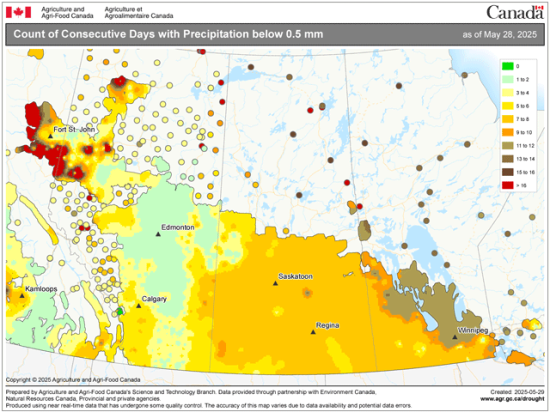Click the amber '7 to 8' legend swatch
550x412 pixels.
click(x=508, y=119)
